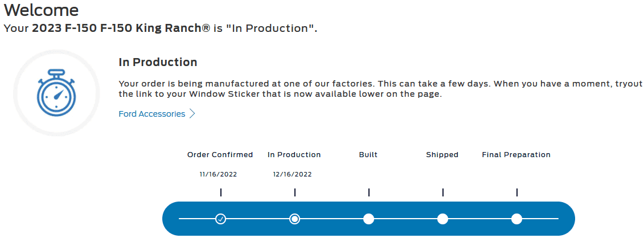Select the In Production label above the tracker
Viewport: 644px width, 238px height.
294,155
